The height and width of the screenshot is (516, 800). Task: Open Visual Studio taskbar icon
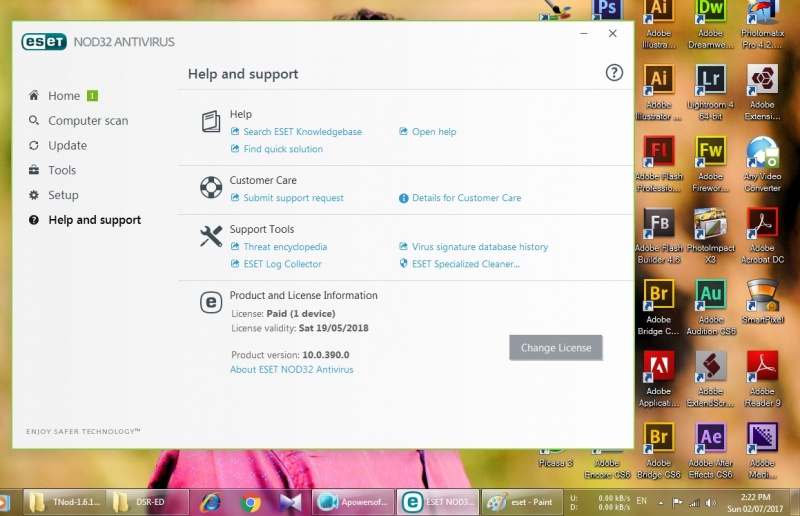(x=290, y=503)
